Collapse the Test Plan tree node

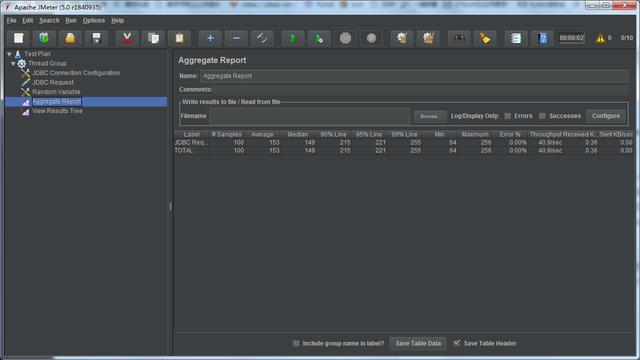[x=9, y=54]
